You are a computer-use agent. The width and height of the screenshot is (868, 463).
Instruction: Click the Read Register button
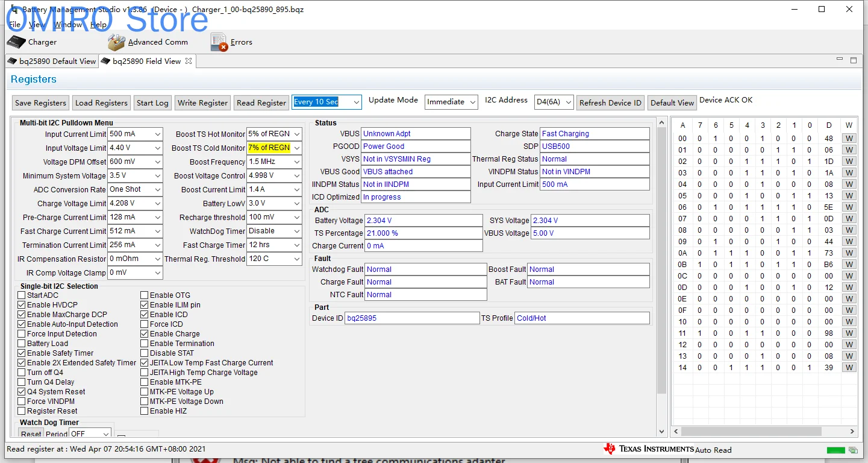261,102
